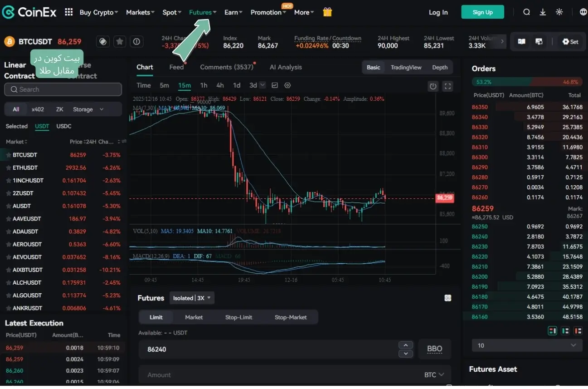Click the buy/sell ratio bar at 53.2%
Image resolution: width=588 pixels, height=389 pixels.
coord(527,82)
